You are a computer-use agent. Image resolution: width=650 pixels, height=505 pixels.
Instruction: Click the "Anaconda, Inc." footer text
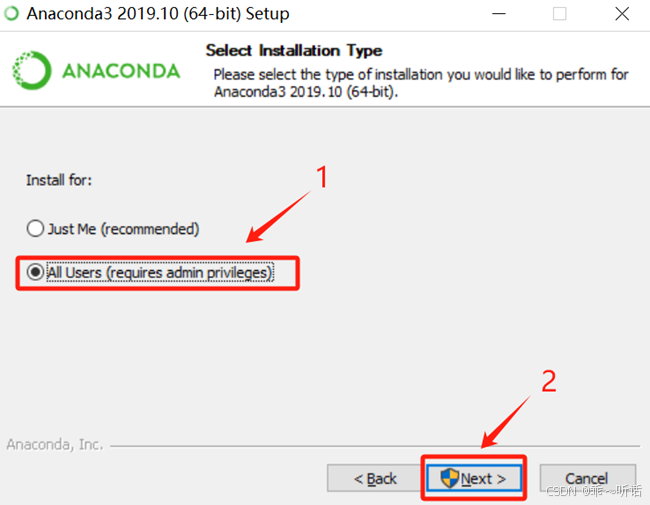[55, 444]
